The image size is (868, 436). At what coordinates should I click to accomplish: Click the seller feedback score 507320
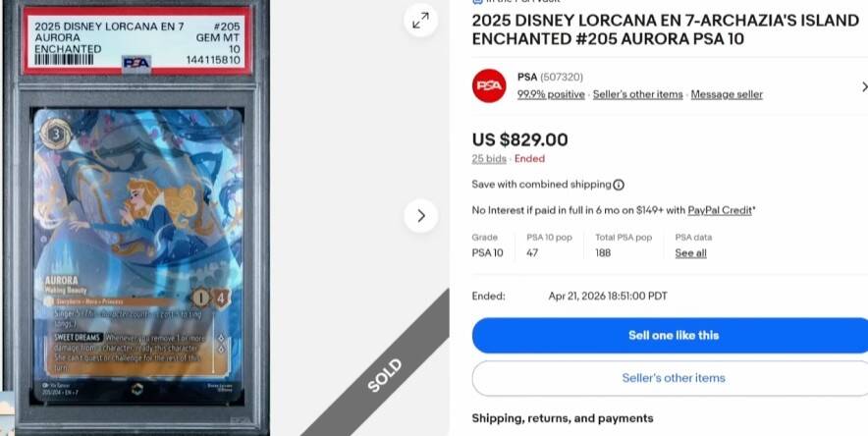562,78
